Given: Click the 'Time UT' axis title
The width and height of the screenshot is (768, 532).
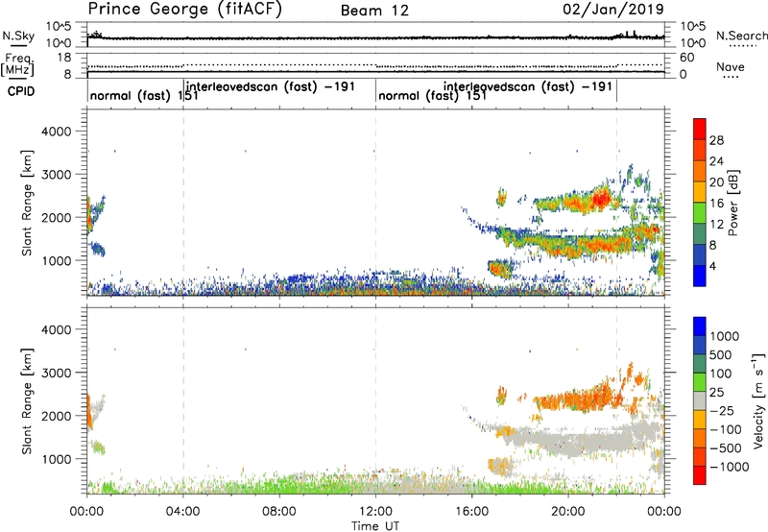Looking at the screenshot, I should (375, 526).
